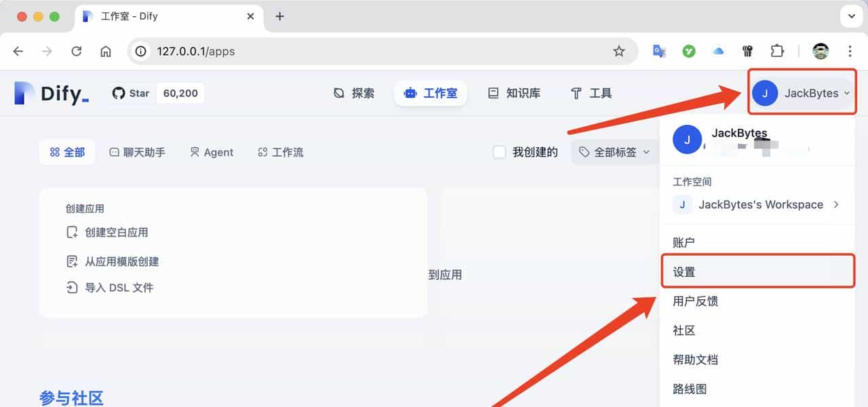The height and width of the screenshot is (407, 868).
Task: Select the 工作流 filter option
Action: 279,152
